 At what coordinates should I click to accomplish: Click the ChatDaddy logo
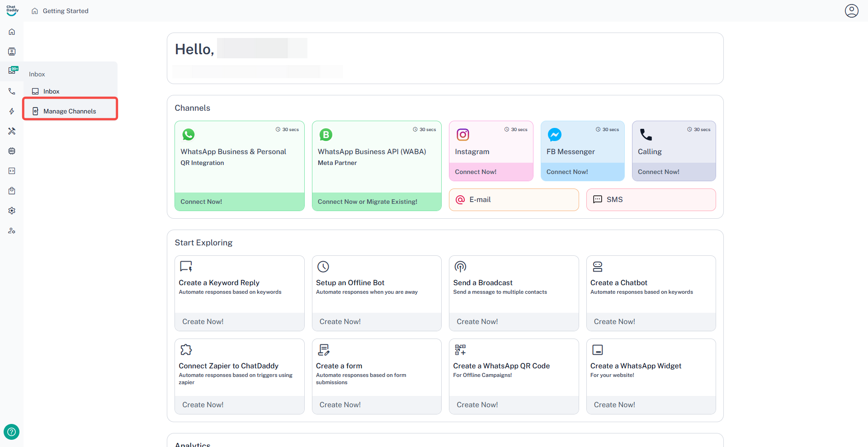12,10
